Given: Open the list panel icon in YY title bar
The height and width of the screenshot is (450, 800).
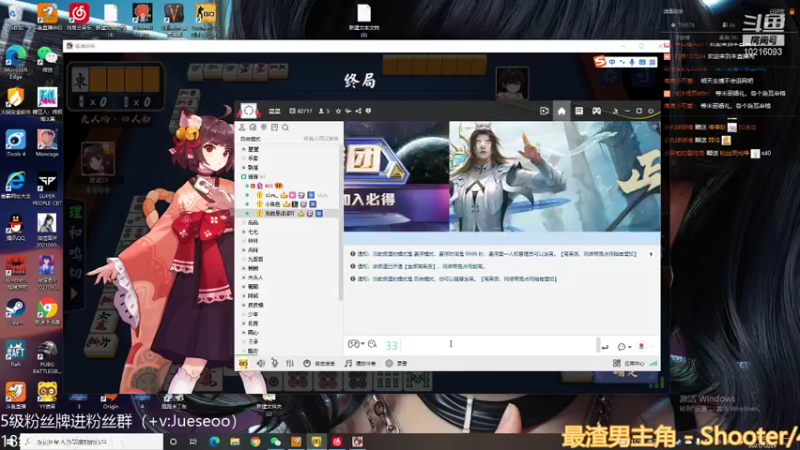Looking at the screenshot, I should click(x=579, y=111).
